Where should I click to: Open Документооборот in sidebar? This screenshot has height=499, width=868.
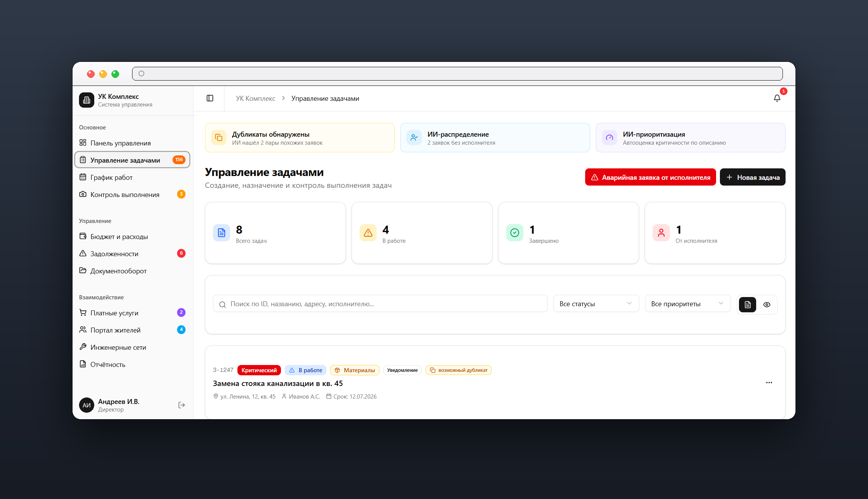pos(132,271)
